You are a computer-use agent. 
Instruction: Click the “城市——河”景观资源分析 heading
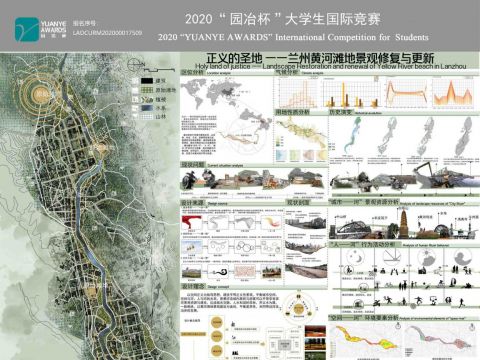(x=364, y=202)
